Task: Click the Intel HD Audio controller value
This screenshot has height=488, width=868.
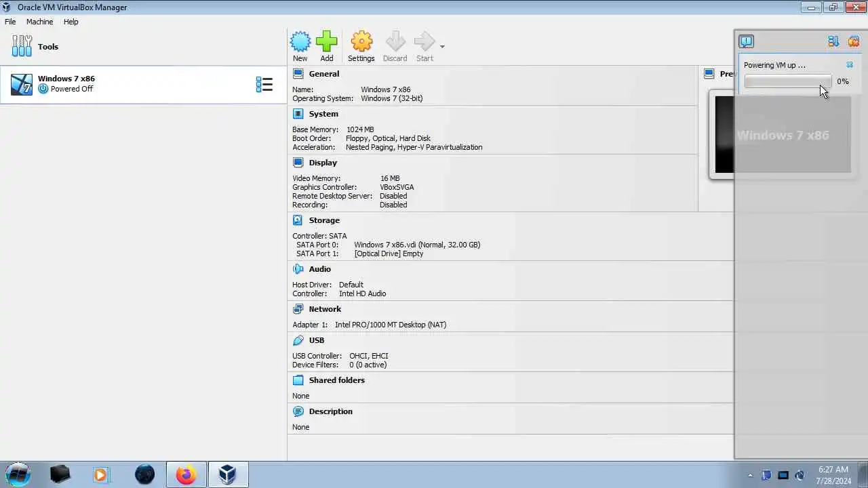Action: pos(362,293)
